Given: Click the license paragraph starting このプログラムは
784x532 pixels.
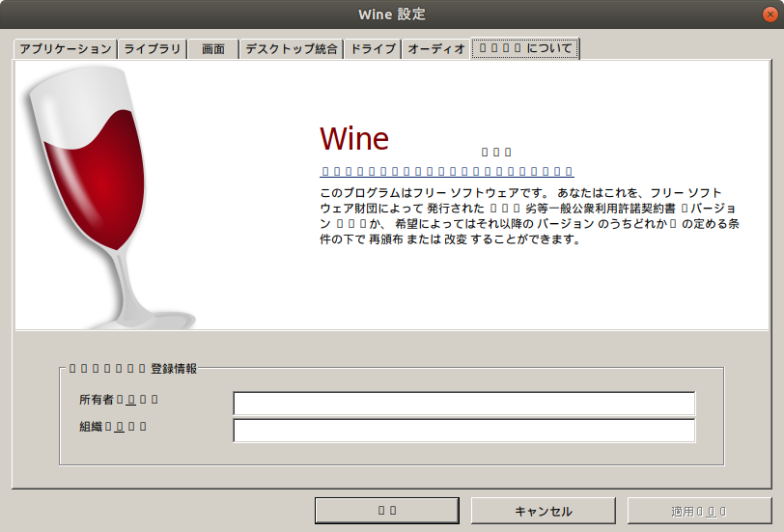Looking at the screenshot, I should (529, 216).
